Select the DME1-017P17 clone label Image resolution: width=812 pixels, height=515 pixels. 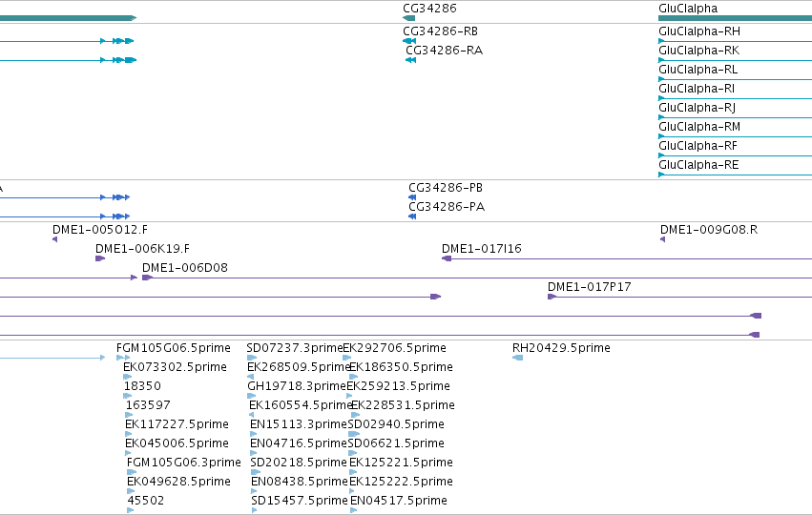click(x=590, y=287)
